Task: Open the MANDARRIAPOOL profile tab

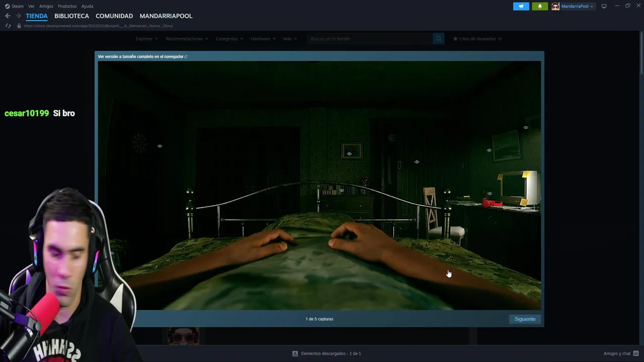Action: pos(166,16)
